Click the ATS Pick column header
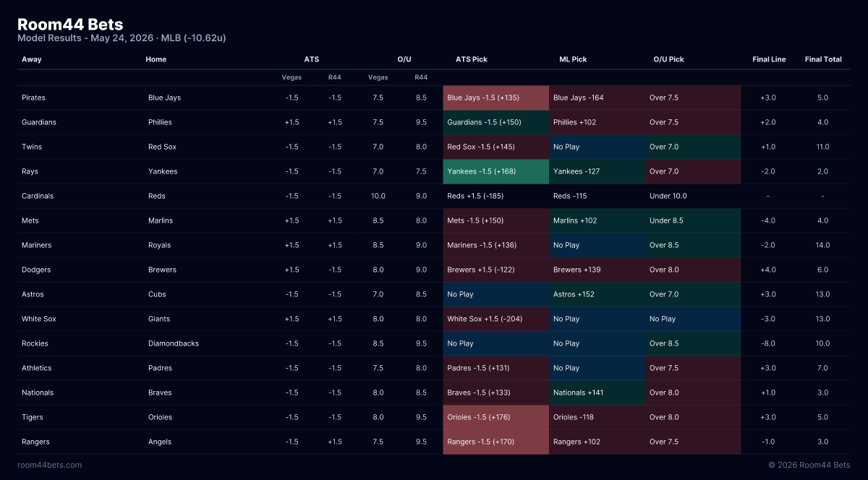This screenshot has height=480, width=868. pos(472,59)
